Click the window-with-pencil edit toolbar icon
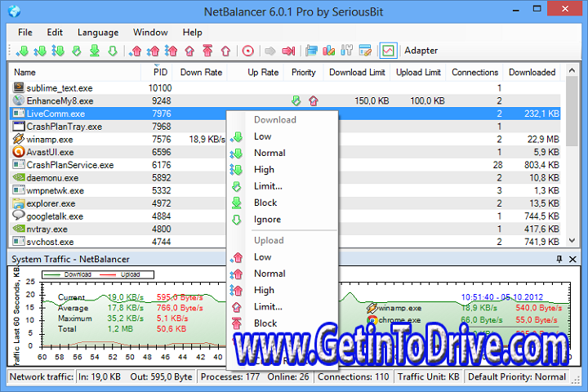588x392 pixels. coord(365,51)
